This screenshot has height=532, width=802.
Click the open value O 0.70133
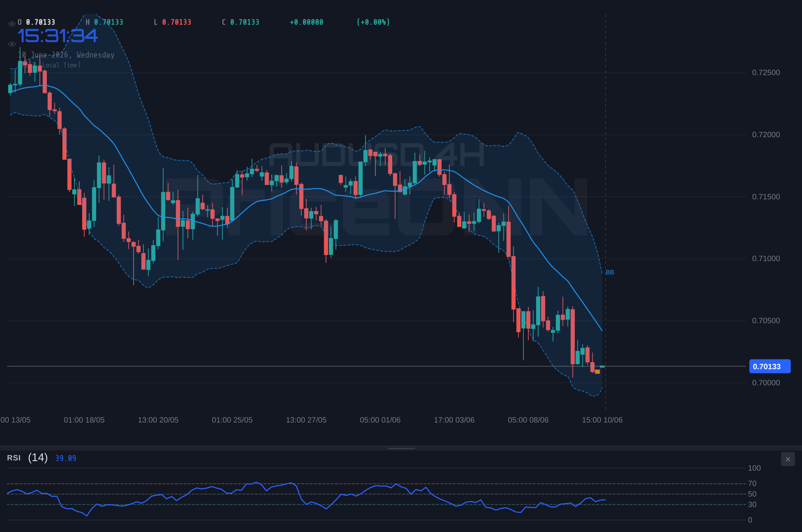pyautogui.click(x=36, y=22)
